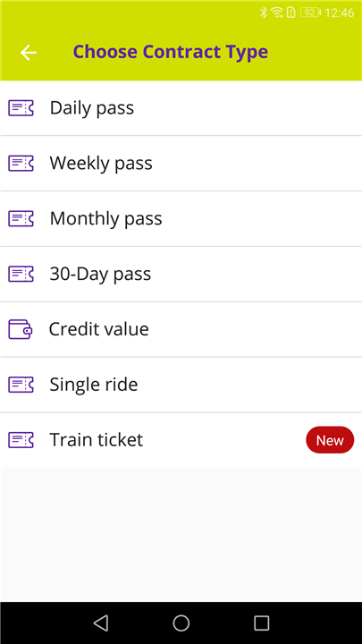Image resolution: width=362 pixels, height=644 pixels.
Task: Open the Credit value option
Action: (x=181, y=329)
